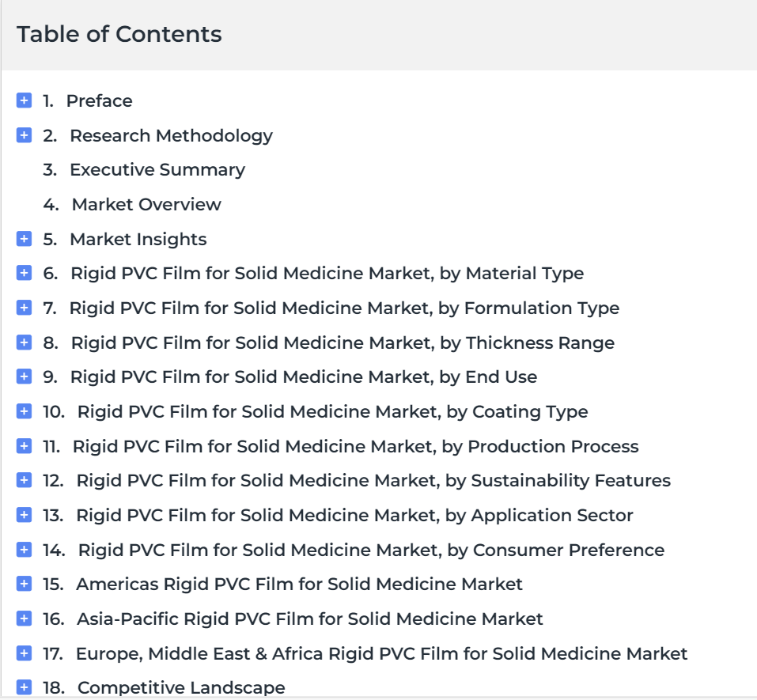This screenshot has width=757, height=700.
Task: Expand Sustainability Features plus icon
Action: (25, 480)
